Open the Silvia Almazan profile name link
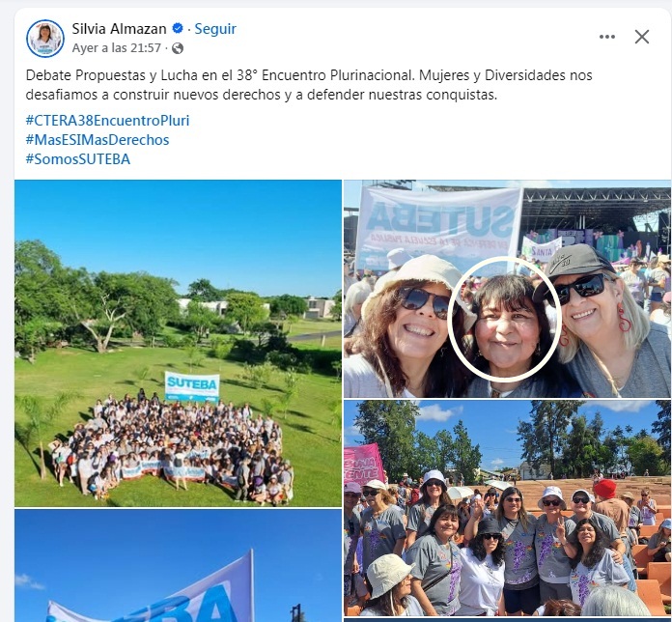Viewport: 672px width, 622px height. [119, 29]
